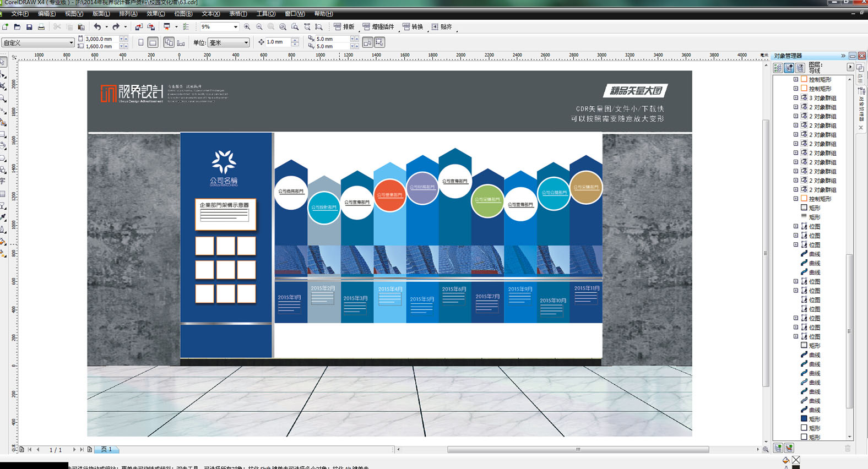Click the nudge offset 1.0 mm field
The width and height of the screenshot is (868, 469).
coord(278,42)
